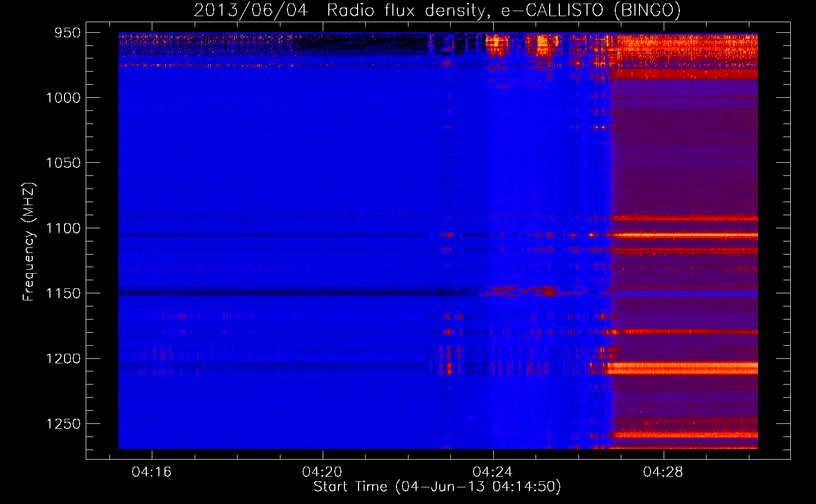Click the 1150 frequency tick label
Screen dimensions: 816x504
(64, 293)
